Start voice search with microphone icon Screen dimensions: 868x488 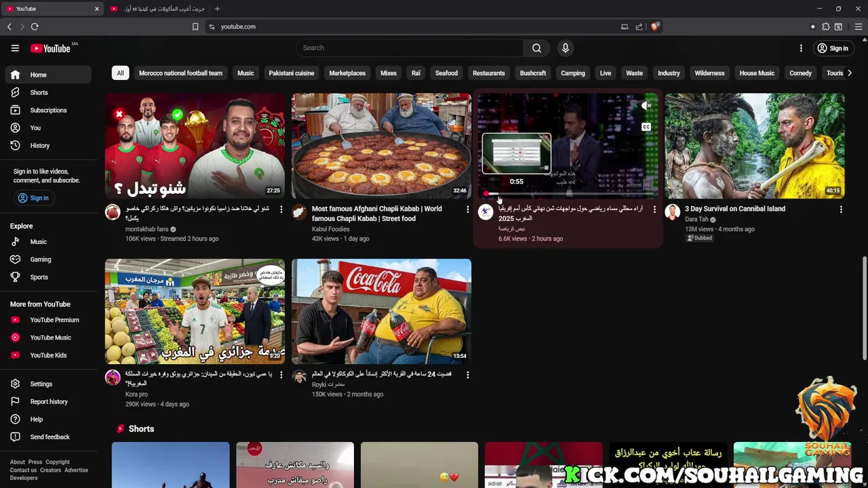tap(565, 48)
